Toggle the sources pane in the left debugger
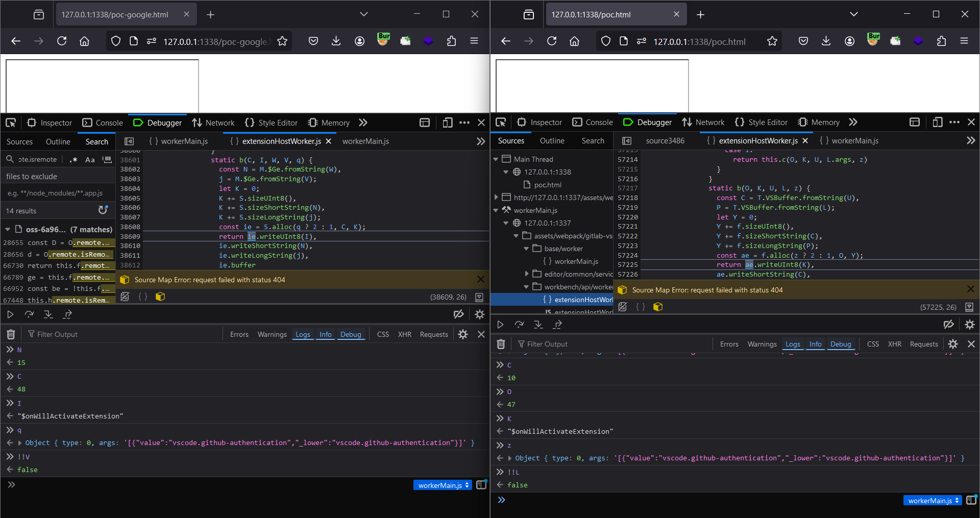This screenshot has height=518, width=980. point(129,141)
